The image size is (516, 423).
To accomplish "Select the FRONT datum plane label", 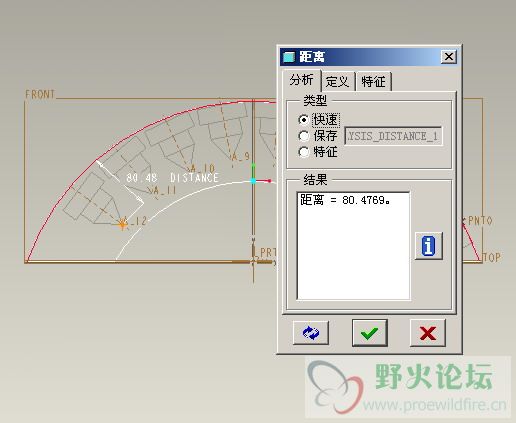I will (x=40, y=94).
